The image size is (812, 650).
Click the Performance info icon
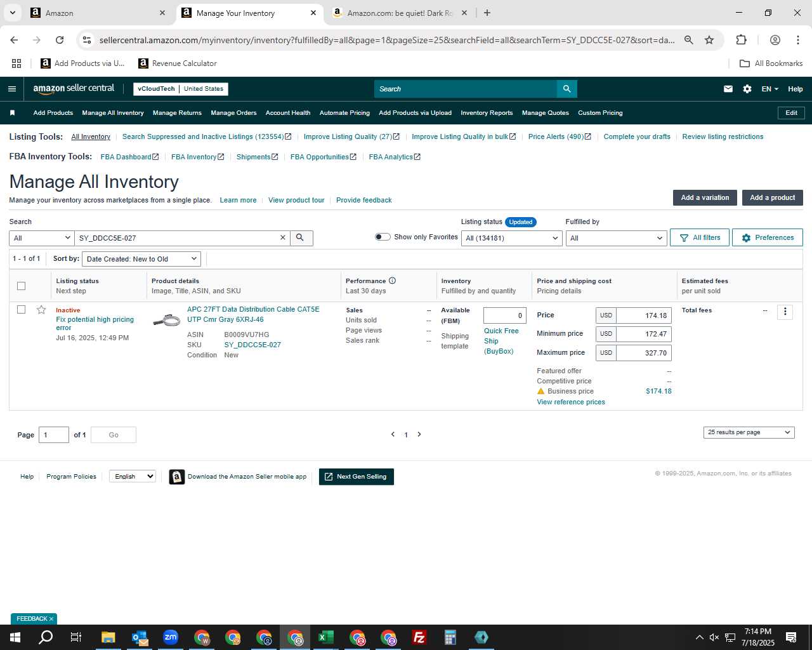[x=392, y=281]
